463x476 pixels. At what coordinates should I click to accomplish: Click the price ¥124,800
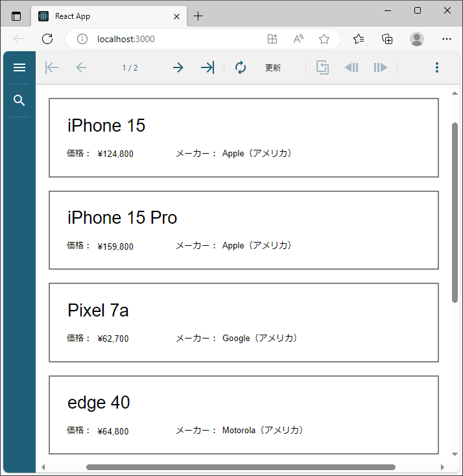(115, 154)
